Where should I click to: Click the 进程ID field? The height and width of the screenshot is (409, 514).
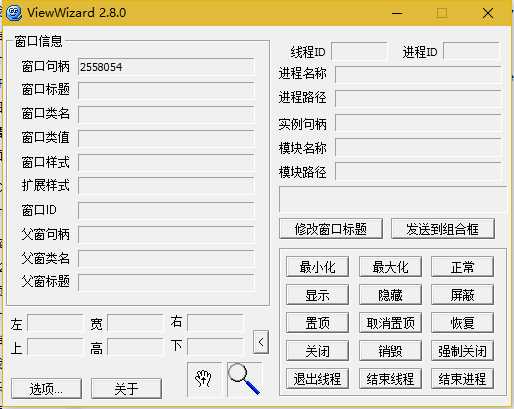(472, 51)
